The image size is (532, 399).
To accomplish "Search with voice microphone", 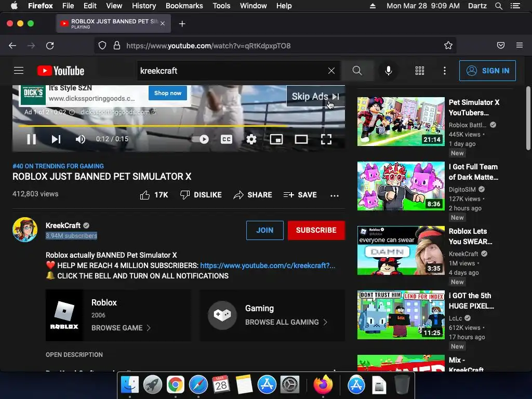I will 389,71.
